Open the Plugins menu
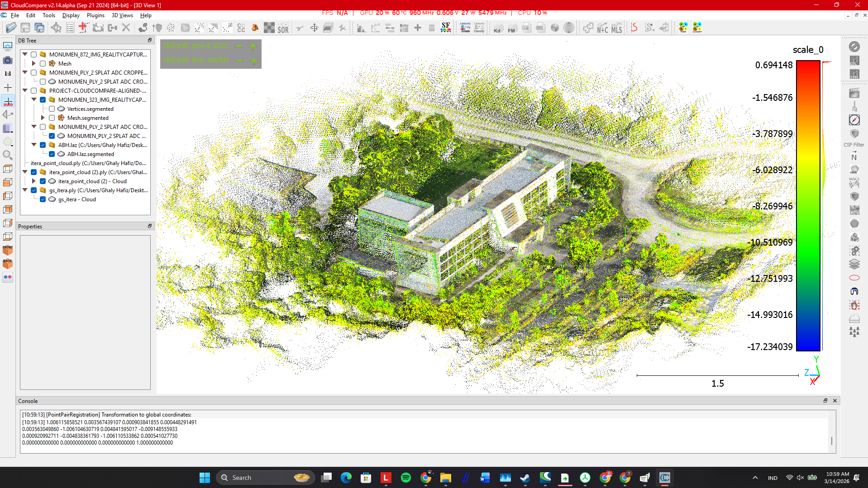 (x=95, y=15)
